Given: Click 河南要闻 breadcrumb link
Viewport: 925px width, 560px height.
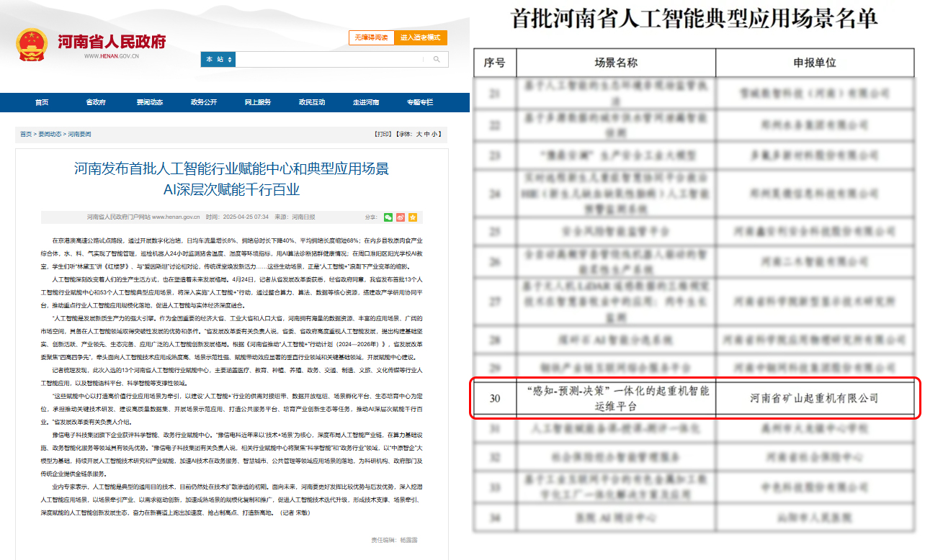Looking at the screenshot, I should click(x=79, y=135).
